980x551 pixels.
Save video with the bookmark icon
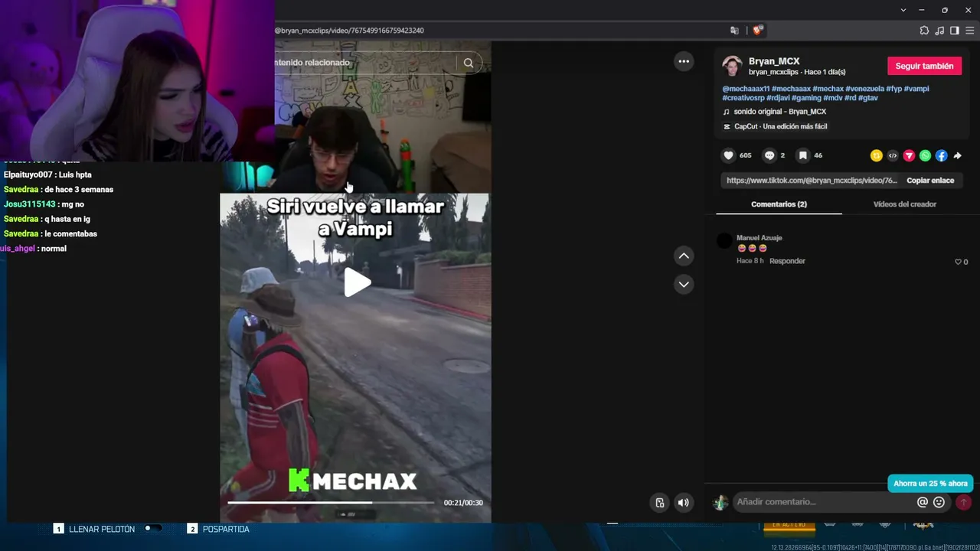(802, 155)
